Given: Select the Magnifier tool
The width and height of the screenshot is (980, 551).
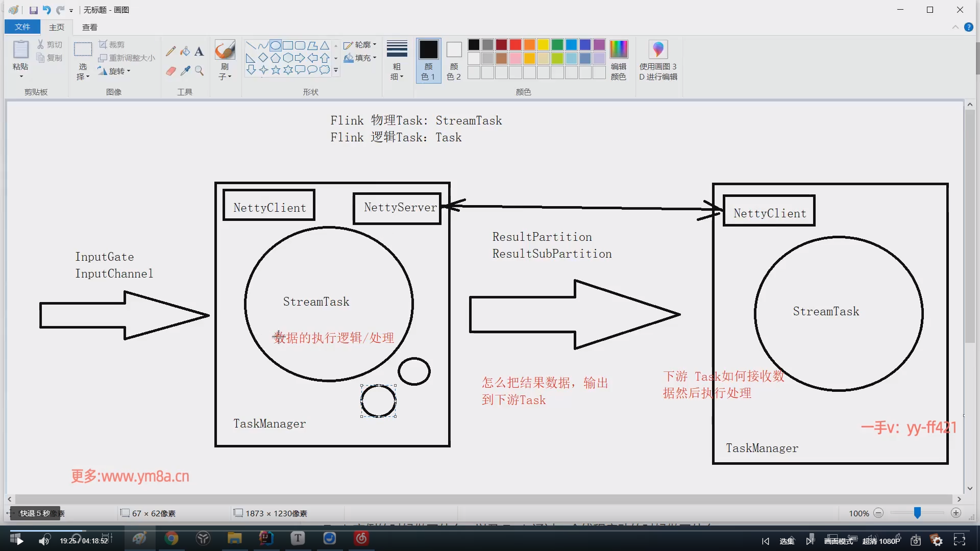Looking at the screenshot, I should click(199, 71).
